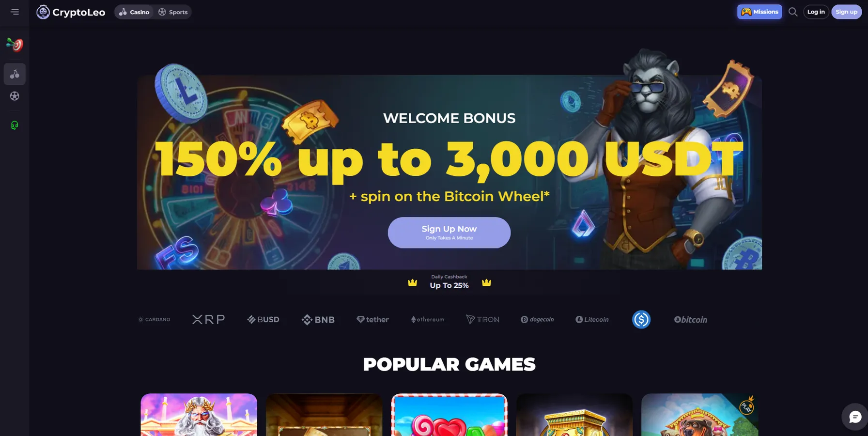Screen dimensions: 868x436
Task: Open the search magnifier icon
Action: pos(792,12)
